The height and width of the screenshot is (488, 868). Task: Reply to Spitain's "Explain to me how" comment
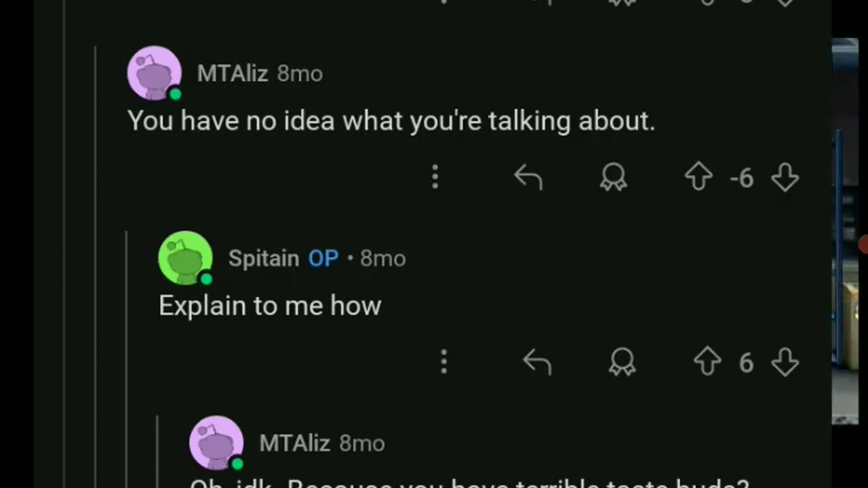537,363
